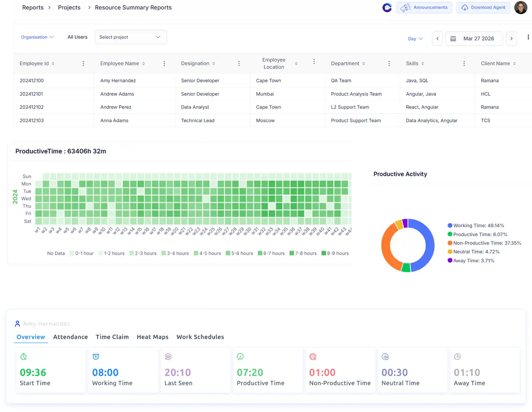Toggle sort on Skills column
The width and height of the screenshot is (532, 412).
(422, 64)
